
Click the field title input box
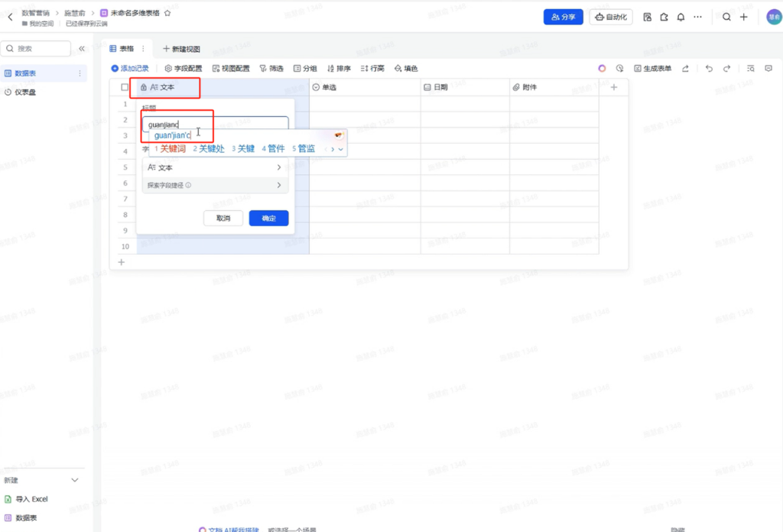(x=215, y=125)
